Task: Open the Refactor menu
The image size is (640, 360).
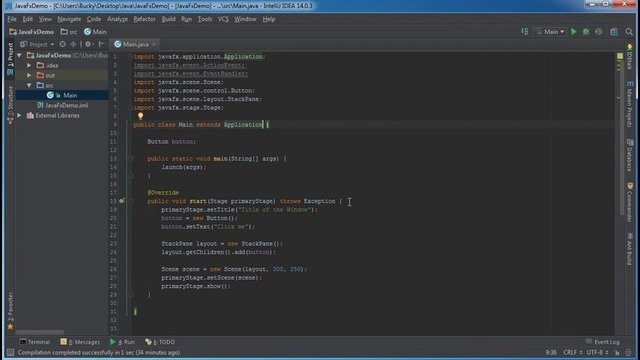Action: [x=144, y=19]
